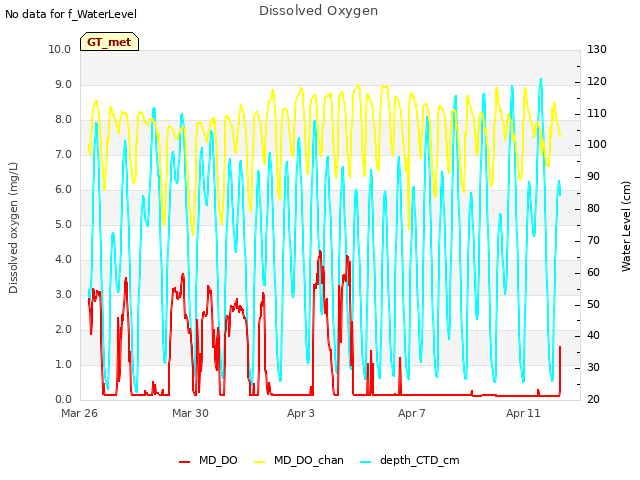Click the 'Apr 11' x-axis date
This screenshot has width=640, height=480.
click(x=523, y=413)
